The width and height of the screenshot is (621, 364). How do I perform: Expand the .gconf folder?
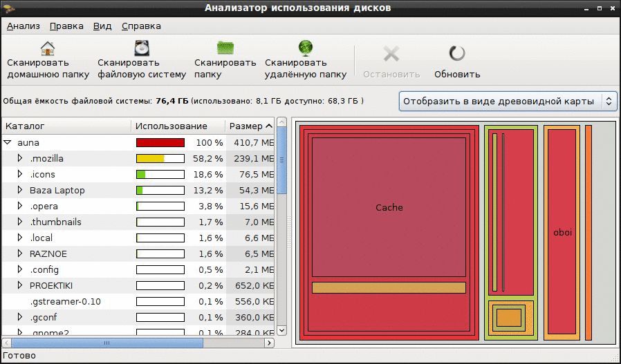click(x=20, y=317)
